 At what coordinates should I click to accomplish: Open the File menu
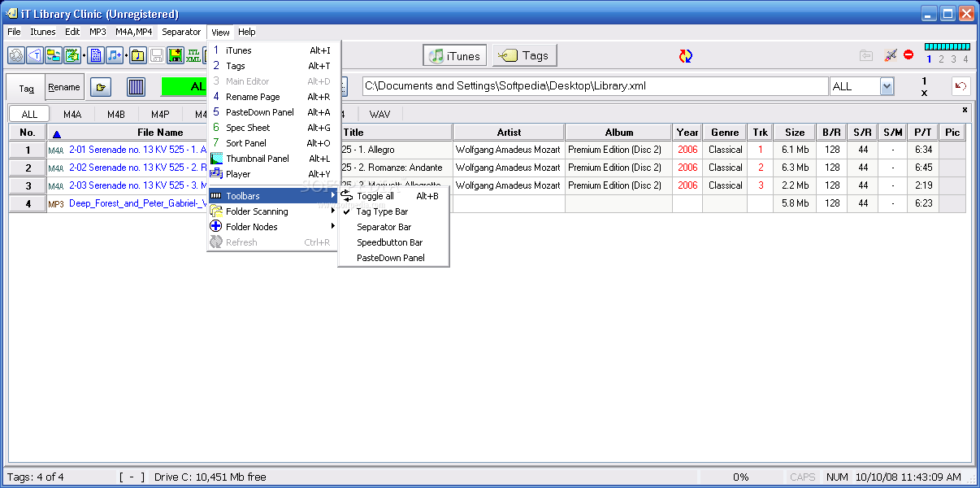coord(14,32)
